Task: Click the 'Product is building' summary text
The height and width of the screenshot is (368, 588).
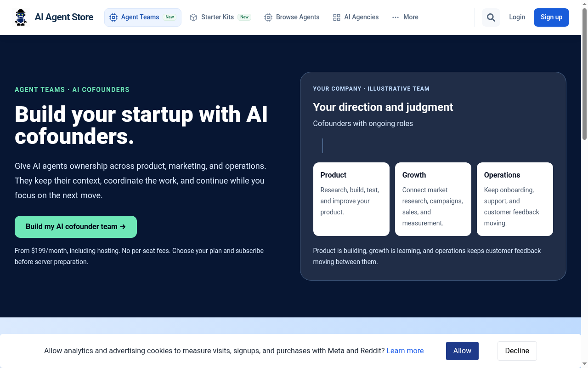Action: [x=427, y=256]
